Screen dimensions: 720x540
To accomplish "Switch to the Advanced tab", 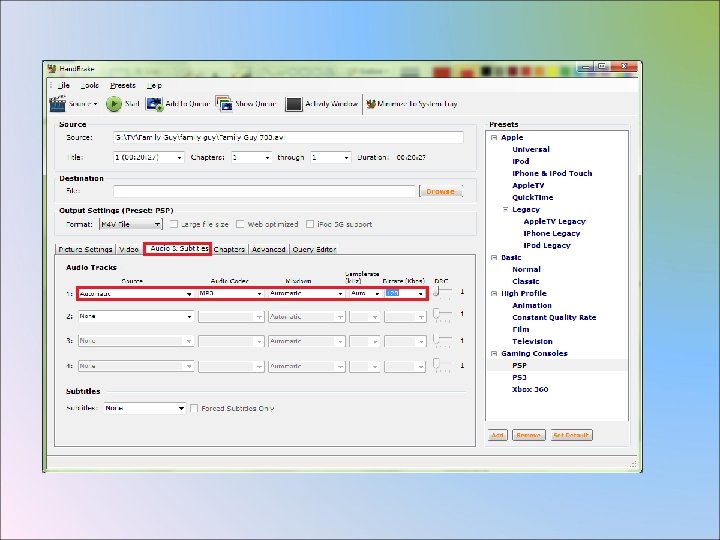I will [x=269, y=249].
